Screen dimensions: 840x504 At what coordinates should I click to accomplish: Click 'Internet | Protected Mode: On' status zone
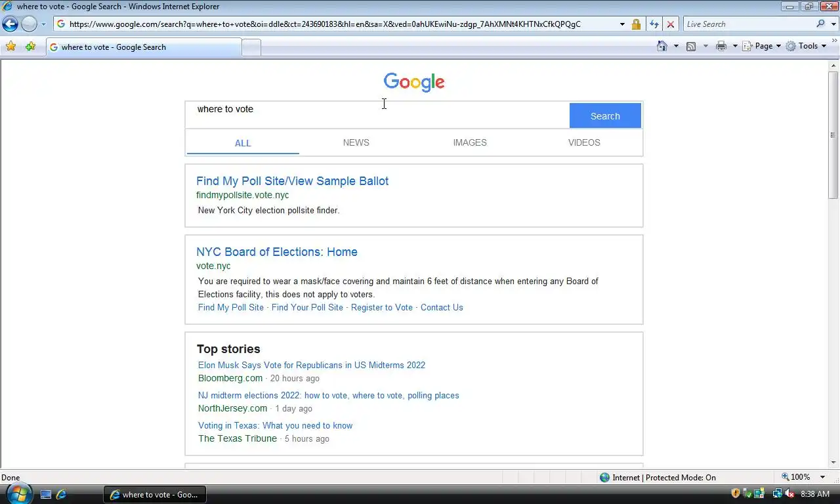click(658, 477)
